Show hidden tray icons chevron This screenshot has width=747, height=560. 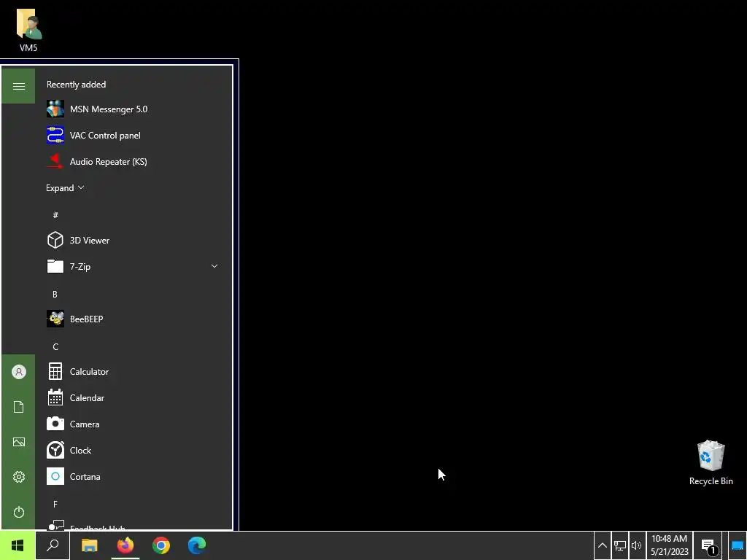pyautogui.click(x=602, y=545)
